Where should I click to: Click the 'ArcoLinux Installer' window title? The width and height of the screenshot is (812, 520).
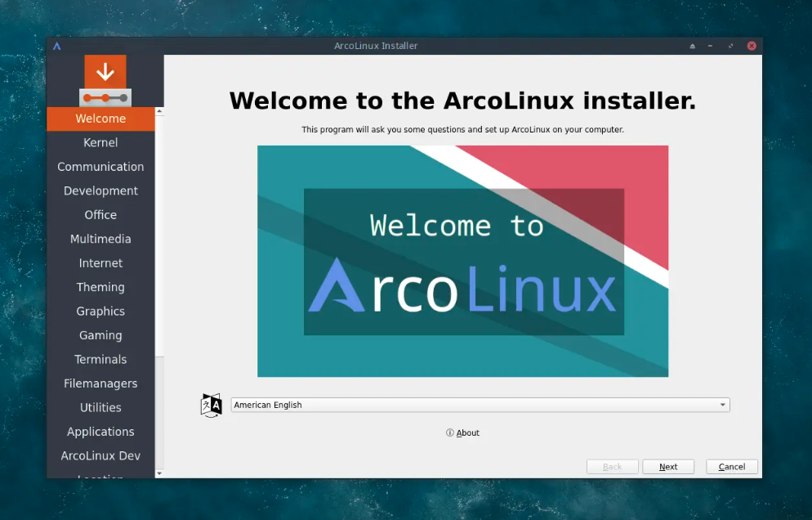coord(376,46)
